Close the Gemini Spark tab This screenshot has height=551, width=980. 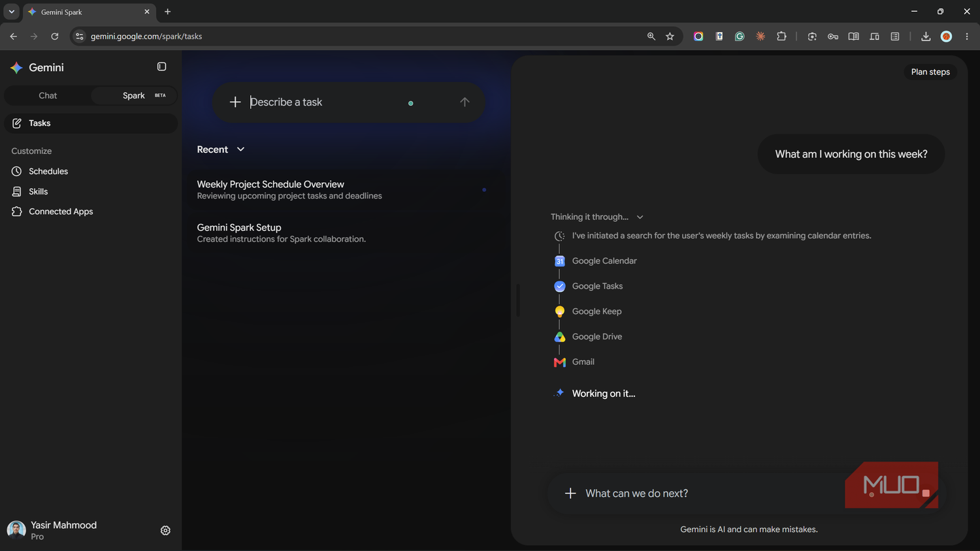147,12
